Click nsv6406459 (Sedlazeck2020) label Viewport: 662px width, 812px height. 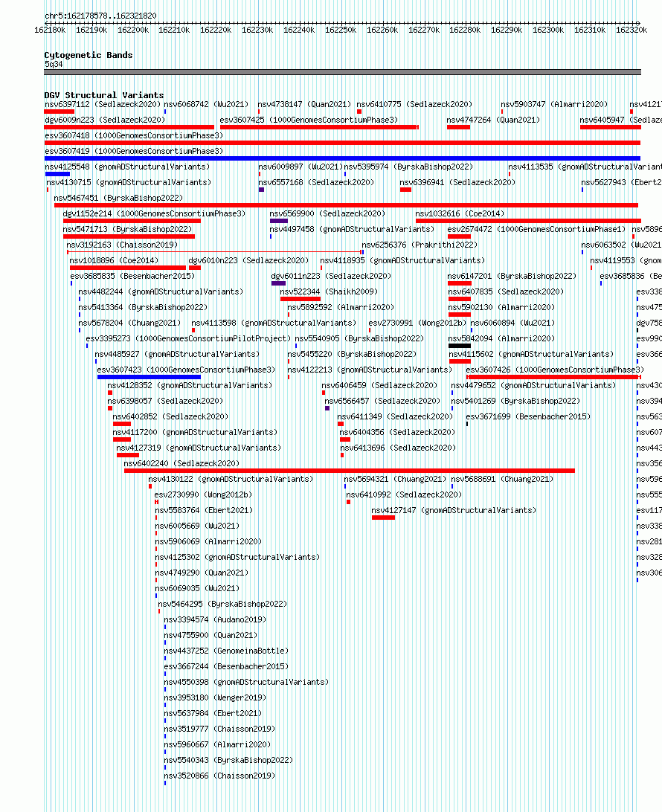tap(379, 386)
